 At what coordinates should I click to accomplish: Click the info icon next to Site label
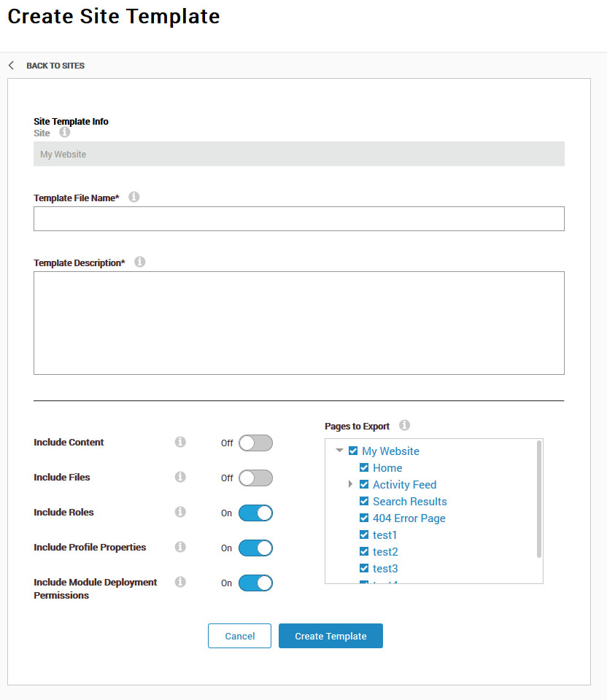pyautogui.click(x=65, y=133)
